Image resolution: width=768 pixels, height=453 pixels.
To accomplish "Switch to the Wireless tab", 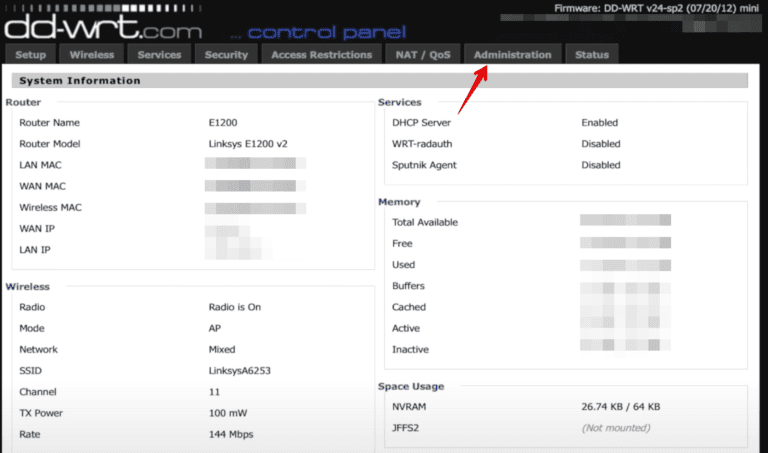I will pos(92,54).
